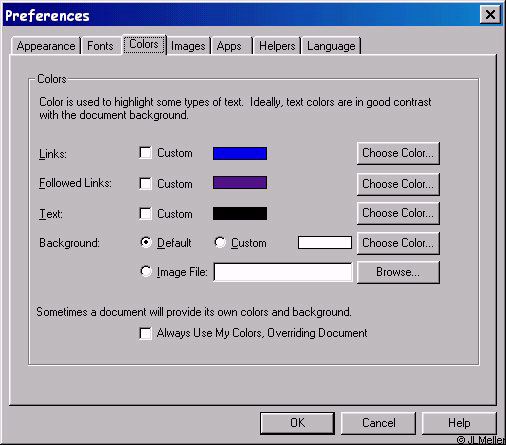Click Choose Color button for Background

tap(398, 243)
